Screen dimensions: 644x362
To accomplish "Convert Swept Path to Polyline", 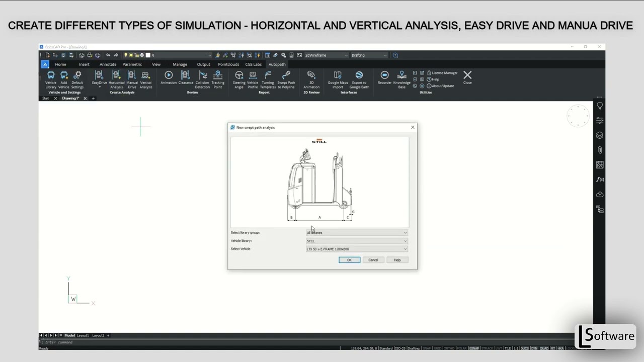I will pos(286,79).
